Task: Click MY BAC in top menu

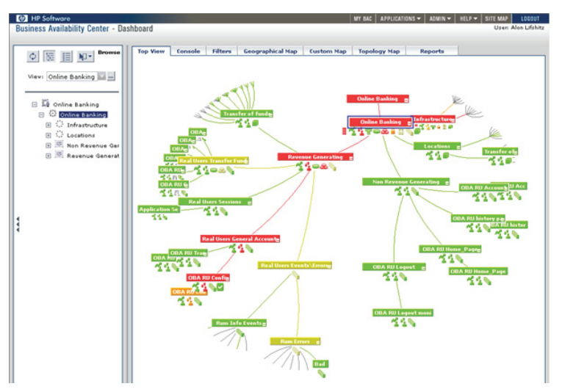Action: pyautogui.click(x=363, y=18)
